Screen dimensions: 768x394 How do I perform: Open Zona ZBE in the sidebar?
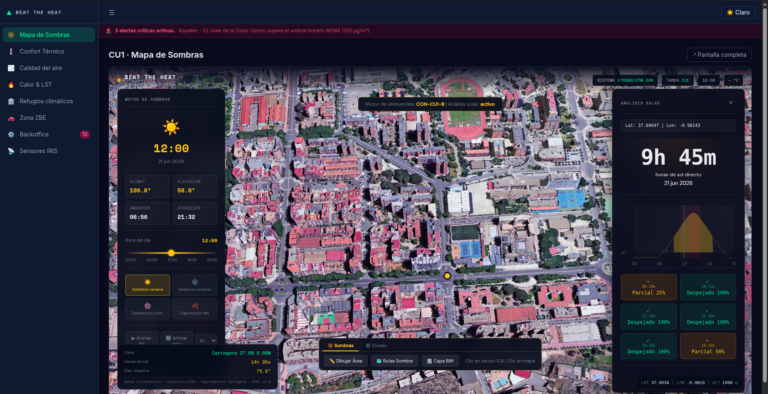coord(48,118)
